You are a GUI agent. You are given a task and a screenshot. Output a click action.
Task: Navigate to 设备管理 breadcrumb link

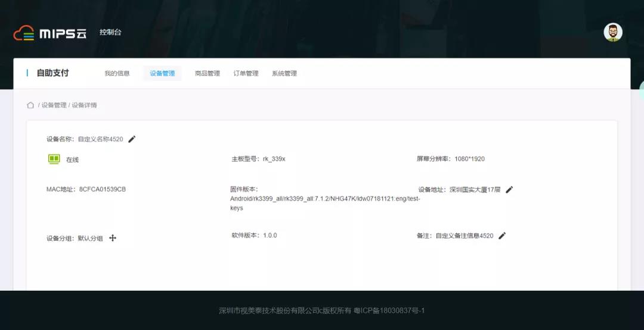point(54,105)
